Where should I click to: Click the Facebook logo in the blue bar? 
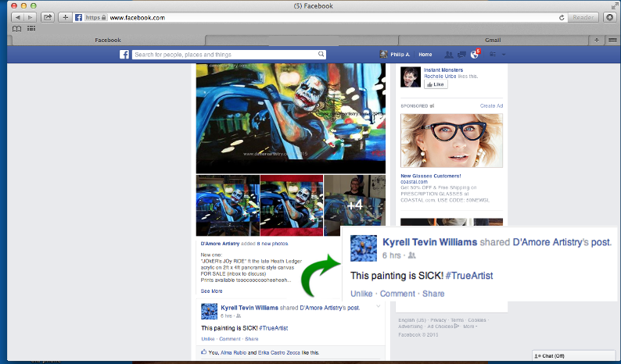click(x=124, y=54)
